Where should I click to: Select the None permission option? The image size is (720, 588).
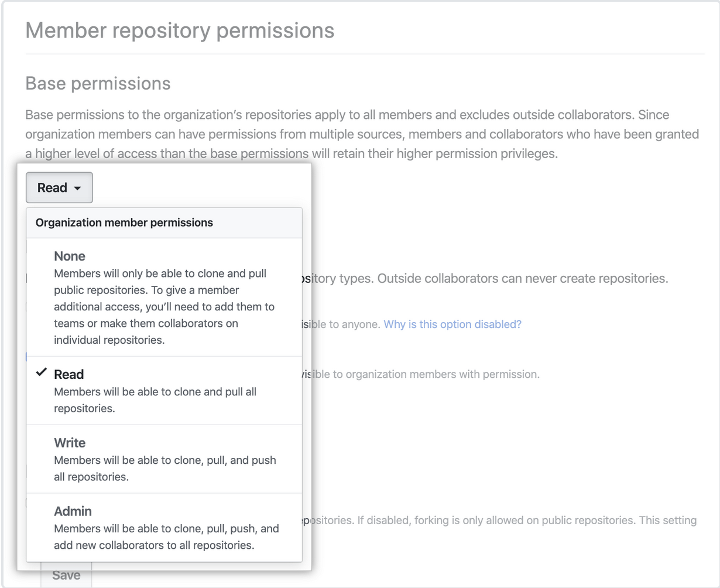tap(164, 297)
